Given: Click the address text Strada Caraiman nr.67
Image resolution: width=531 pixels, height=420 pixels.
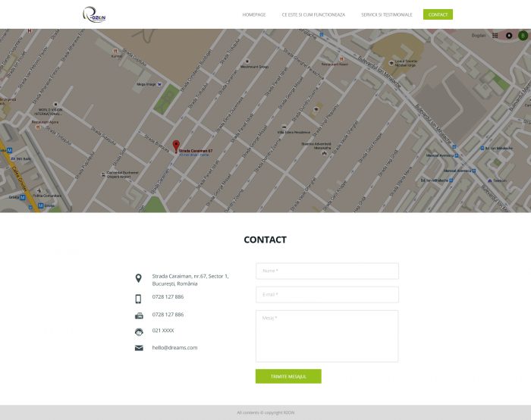Looking at the screenshot, I should 190,280.
